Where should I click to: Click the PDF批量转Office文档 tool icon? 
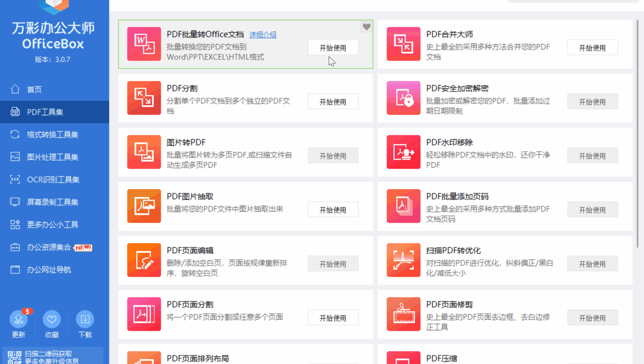144,44
